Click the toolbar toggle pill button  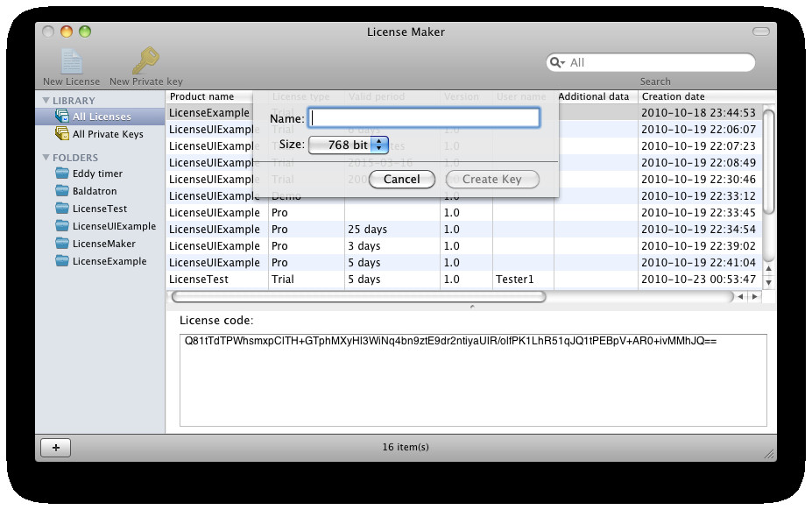pyautogui.click(x=760, y=32)
